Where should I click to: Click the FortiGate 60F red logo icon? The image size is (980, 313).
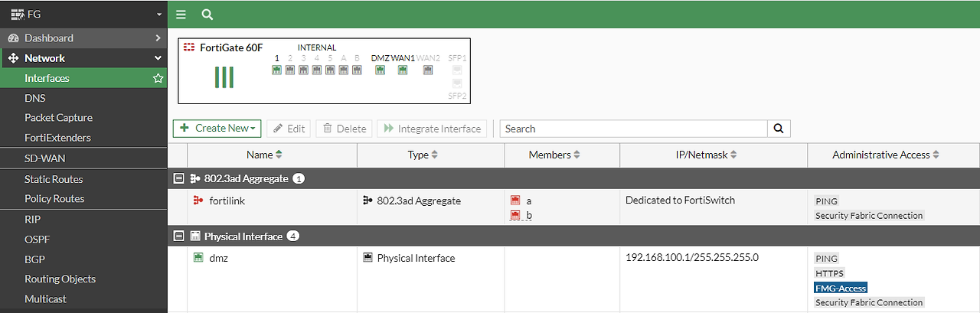188,47
